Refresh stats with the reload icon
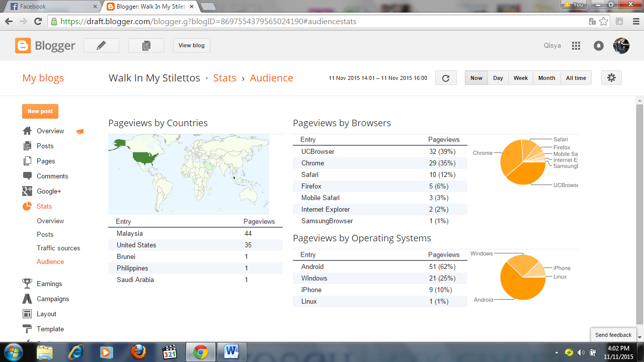The height and width of the screenshot is (362, 644). coord(446,78)
